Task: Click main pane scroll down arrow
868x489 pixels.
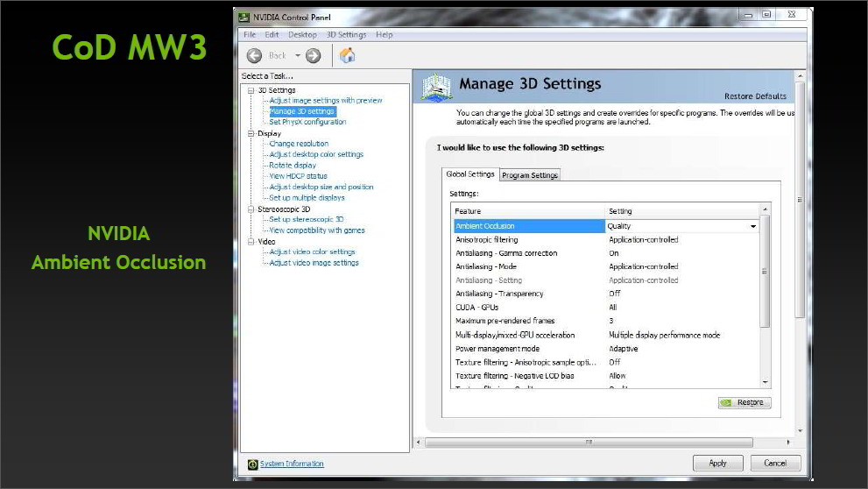Action: tap(800, 431)
